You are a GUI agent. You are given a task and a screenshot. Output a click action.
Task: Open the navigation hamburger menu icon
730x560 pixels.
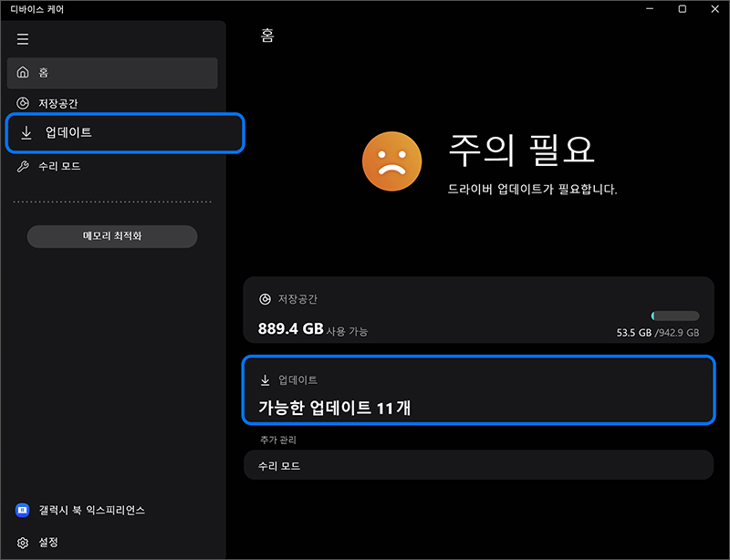22,38
